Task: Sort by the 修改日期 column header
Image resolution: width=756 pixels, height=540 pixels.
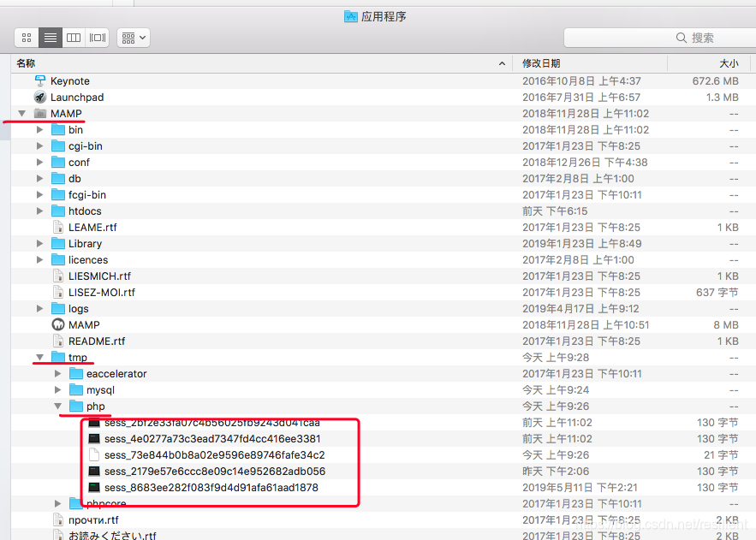Action: (x=590, y=63)
